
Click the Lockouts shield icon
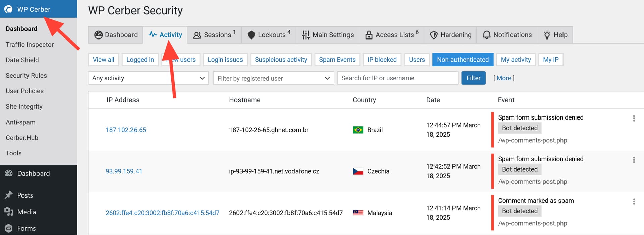[x=251, y=35]
